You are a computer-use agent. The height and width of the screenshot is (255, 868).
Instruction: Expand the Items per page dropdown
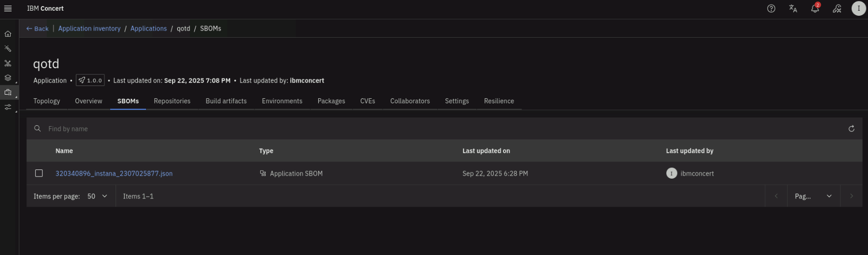tap(97, 196)
